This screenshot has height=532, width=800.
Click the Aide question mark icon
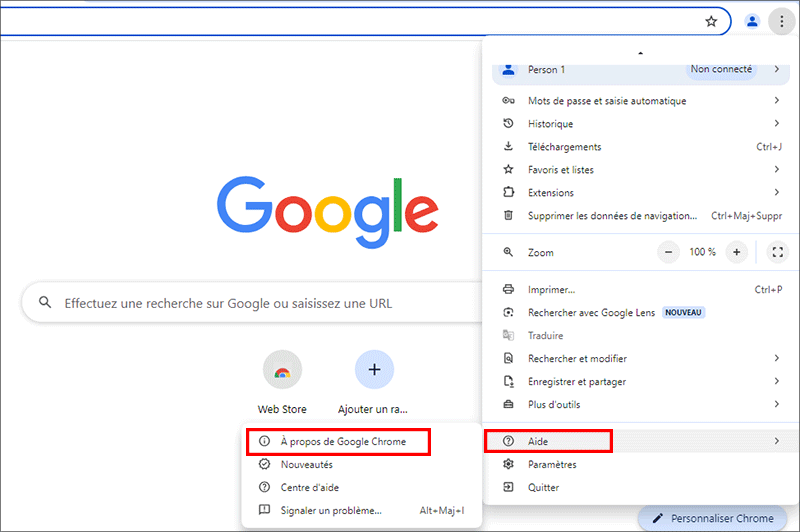508,441
